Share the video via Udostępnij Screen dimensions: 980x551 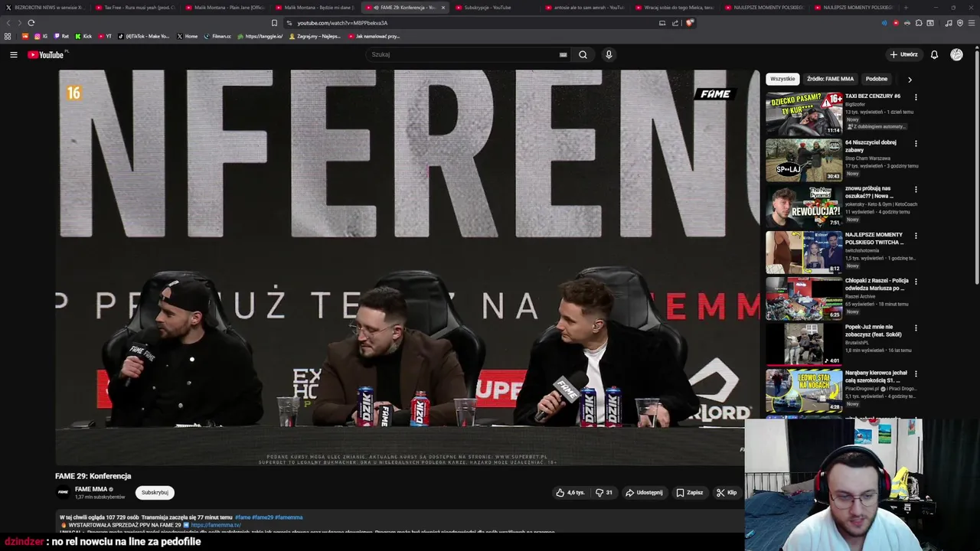(x=644, y=493)
